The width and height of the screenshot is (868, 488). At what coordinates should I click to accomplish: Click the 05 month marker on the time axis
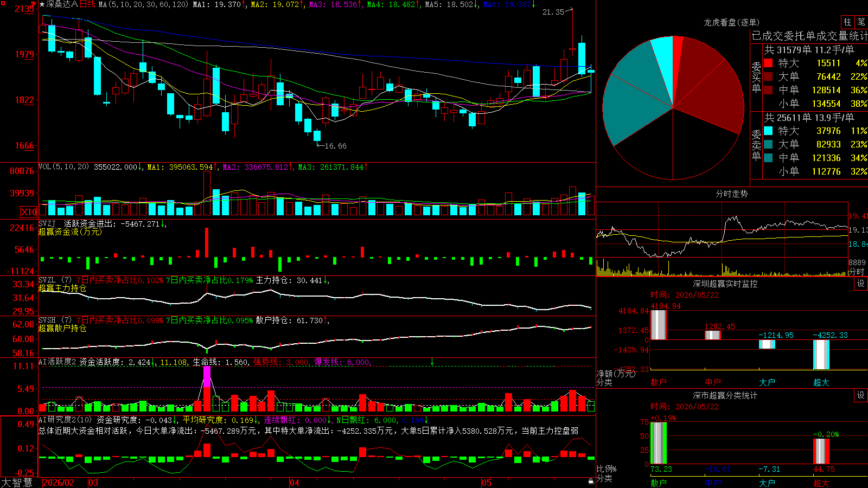(487, 483)
